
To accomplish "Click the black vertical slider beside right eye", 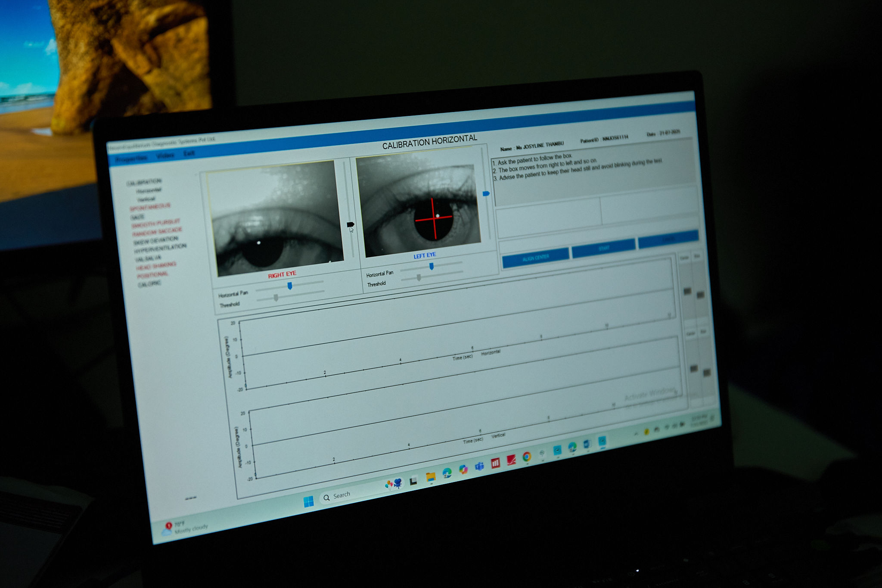I will (351, 224).
